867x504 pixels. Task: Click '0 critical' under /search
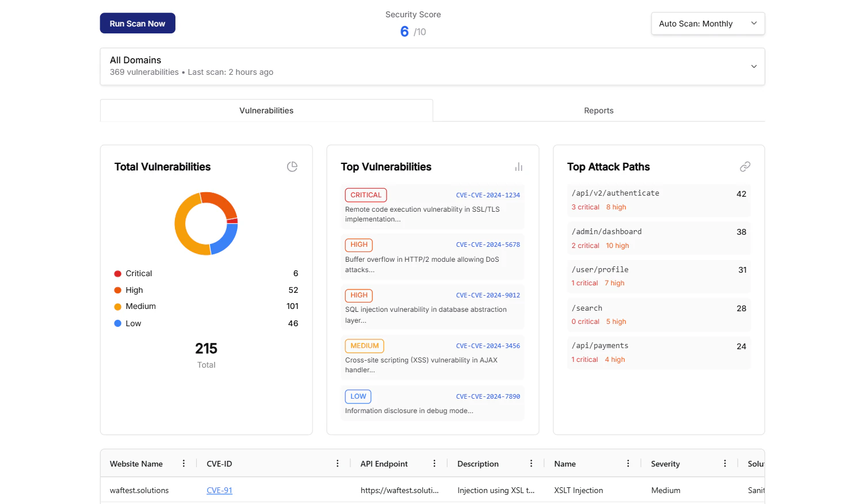point(585,322)
